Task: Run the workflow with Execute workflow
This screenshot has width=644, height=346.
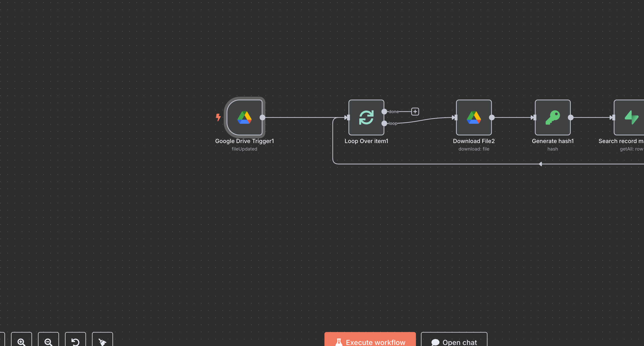Action: (370, 340)
